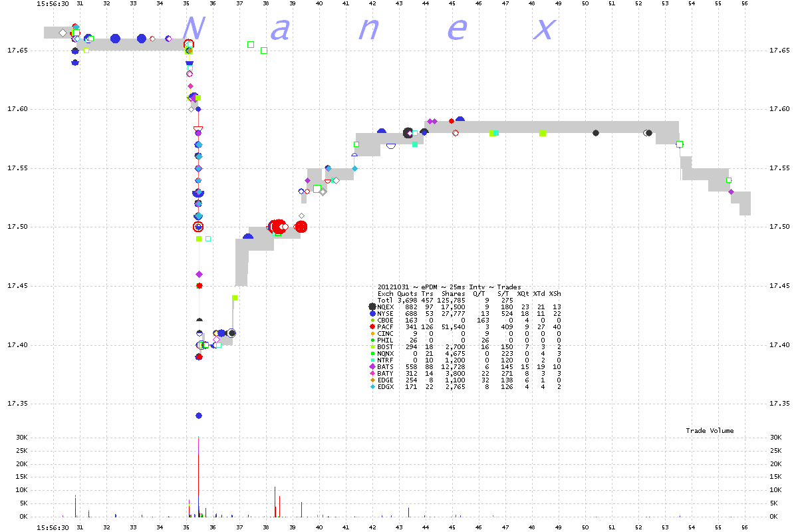Select '30K' on the right volume axis
The height and width of the screenshot is (532, 798).
point(775,438)
